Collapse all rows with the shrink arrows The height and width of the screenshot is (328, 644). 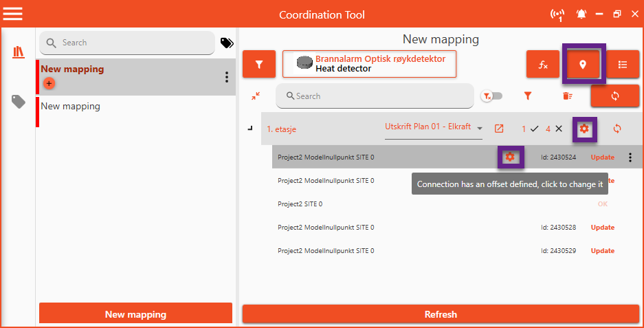[x=256, y=96]
